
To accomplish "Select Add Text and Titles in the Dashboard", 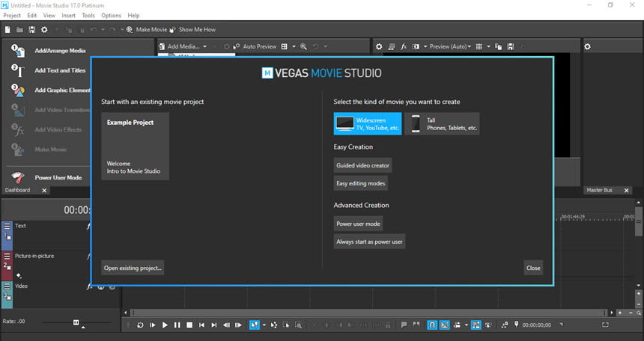I will (x=49, y=70).
